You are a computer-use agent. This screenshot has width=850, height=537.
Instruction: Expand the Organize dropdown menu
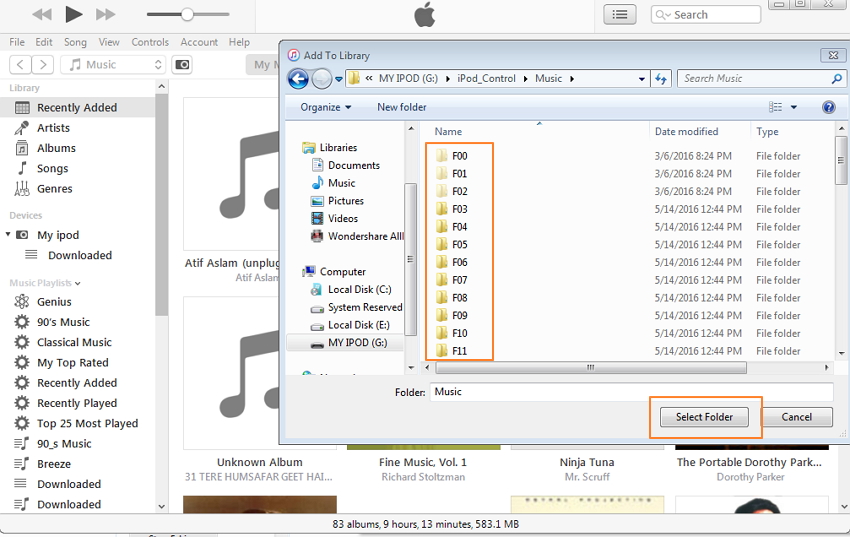coord(326,107)
